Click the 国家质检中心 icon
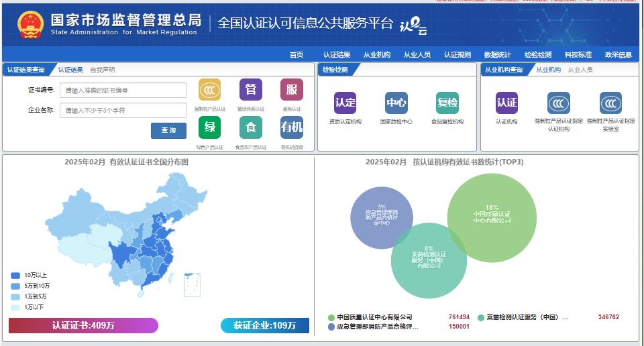 pyautogui.click(x=396, y=103)
